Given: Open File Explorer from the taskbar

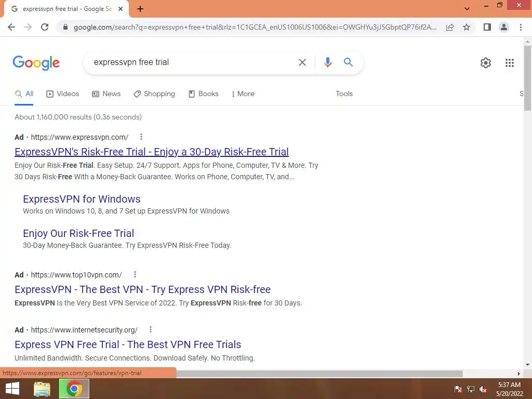Looking at the screenshot, I should (42, 389).
